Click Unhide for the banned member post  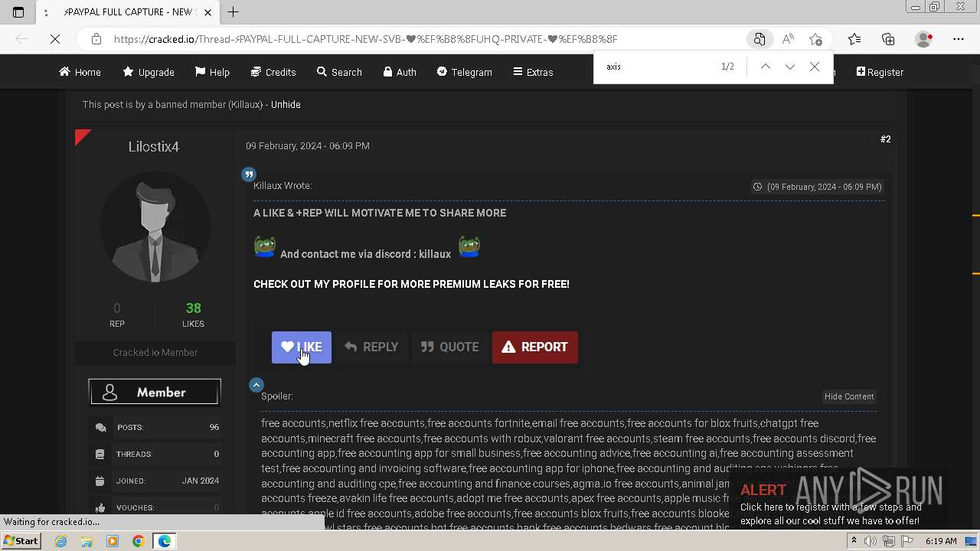[x=286, y=104]
